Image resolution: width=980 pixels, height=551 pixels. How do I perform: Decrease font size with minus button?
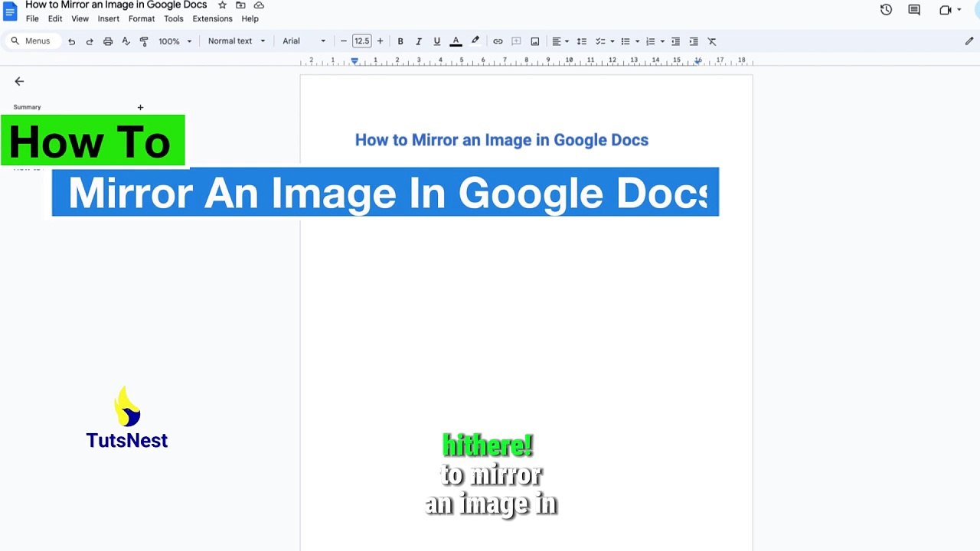tap(343, 41)
